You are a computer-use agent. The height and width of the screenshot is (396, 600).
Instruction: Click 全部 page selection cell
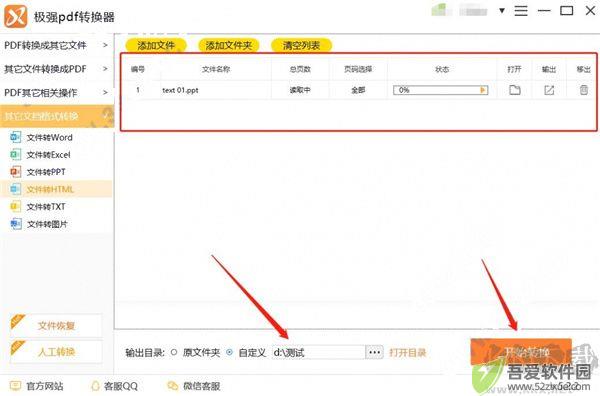click(x=358, y=90)
